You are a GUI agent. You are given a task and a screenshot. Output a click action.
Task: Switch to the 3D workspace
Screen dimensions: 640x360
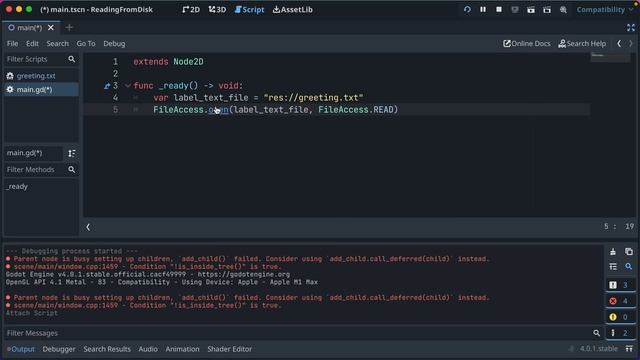tap(217, 9)
